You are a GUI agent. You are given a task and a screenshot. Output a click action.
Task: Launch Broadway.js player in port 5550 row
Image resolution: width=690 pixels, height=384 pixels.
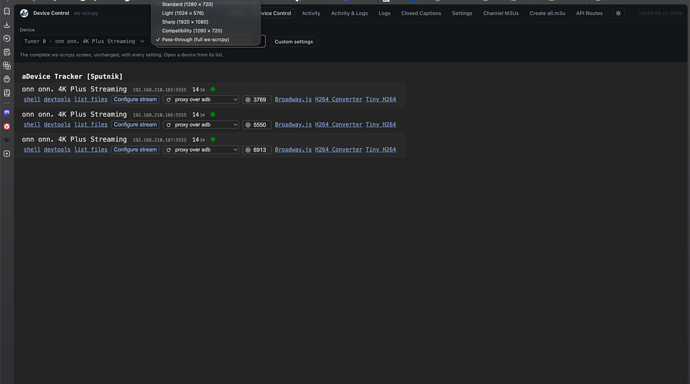pos(293,124)
